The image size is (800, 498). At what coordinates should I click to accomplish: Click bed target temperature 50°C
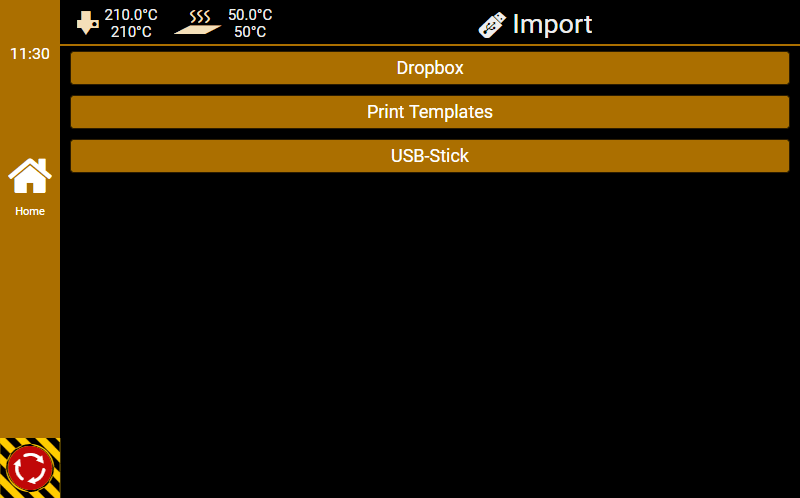(250, 32)
